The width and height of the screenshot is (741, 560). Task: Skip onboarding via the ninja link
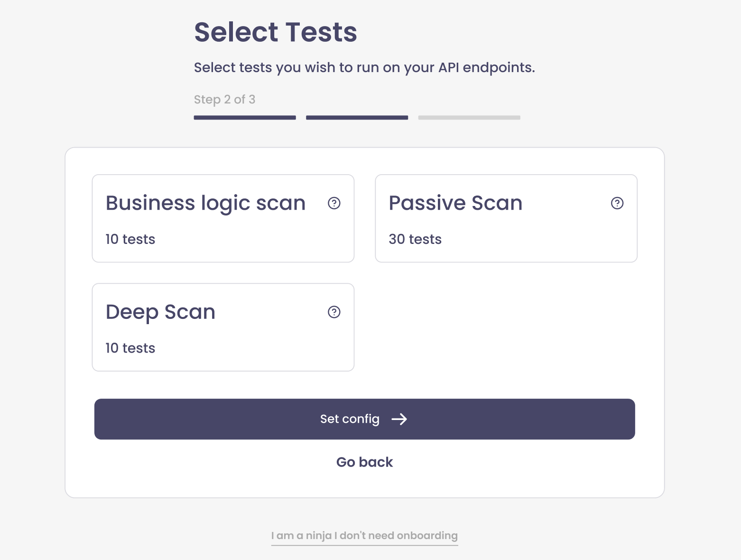pos(364,535)
